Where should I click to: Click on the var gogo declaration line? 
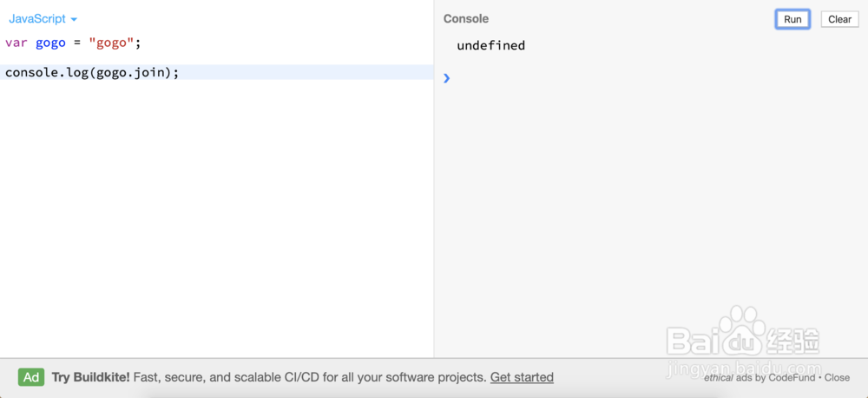[x=216, y=43]
